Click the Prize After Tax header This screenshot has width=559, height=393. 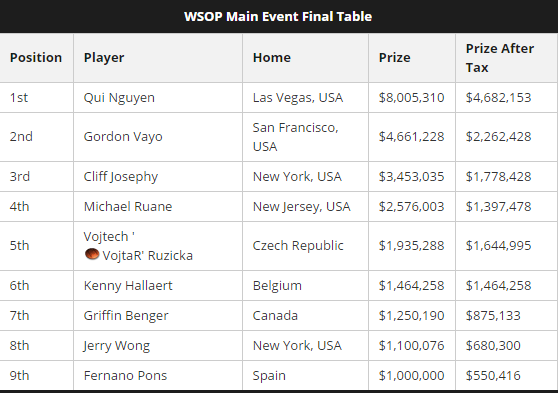click(x=500, y=58)
